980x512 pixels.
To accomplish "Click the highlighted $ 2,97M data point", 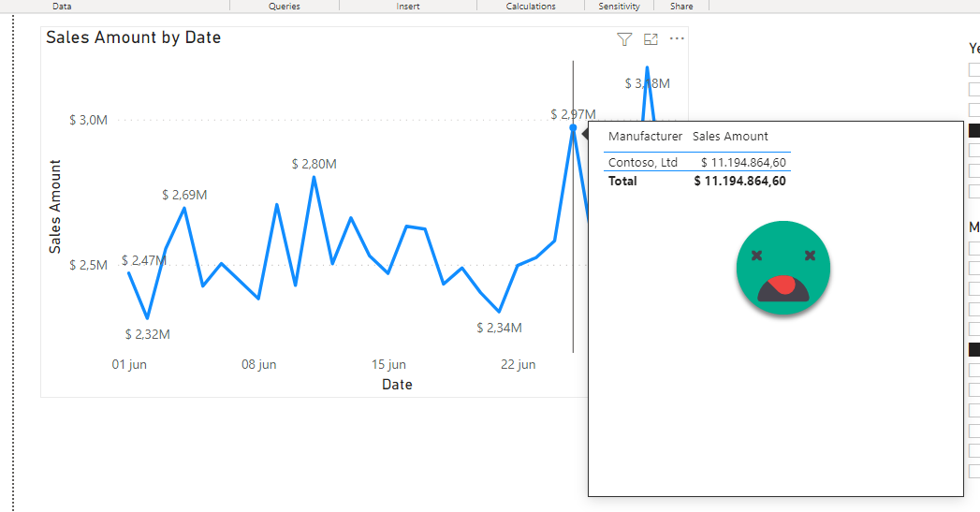I will pyautogui.click(x=573, y=127).
